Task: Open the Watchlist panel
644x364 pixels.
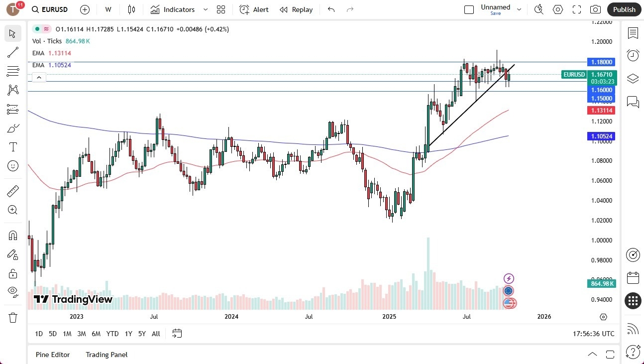Action: pyautogui.click(x=633, y=33)
